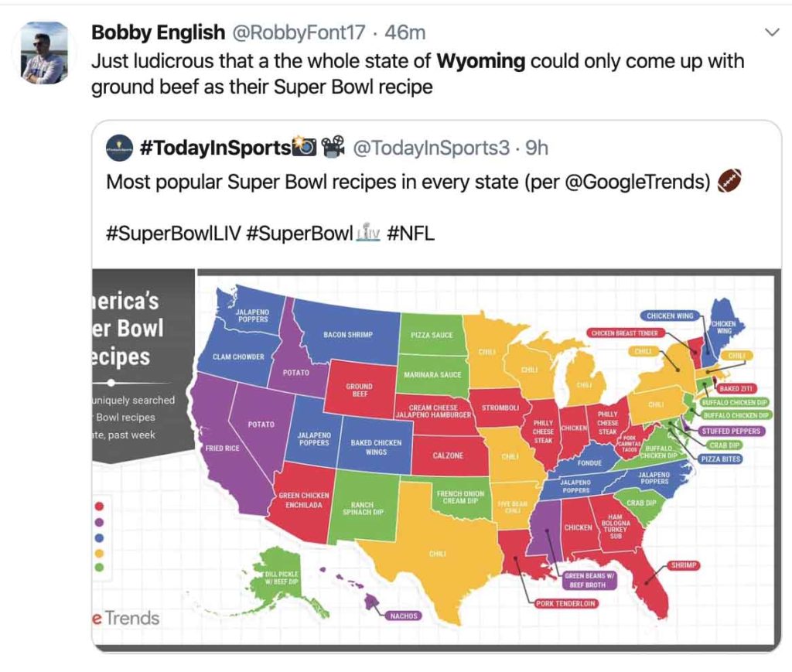Click the green legend dot
This screenshot has height=672, width=792.
[100, 568]
